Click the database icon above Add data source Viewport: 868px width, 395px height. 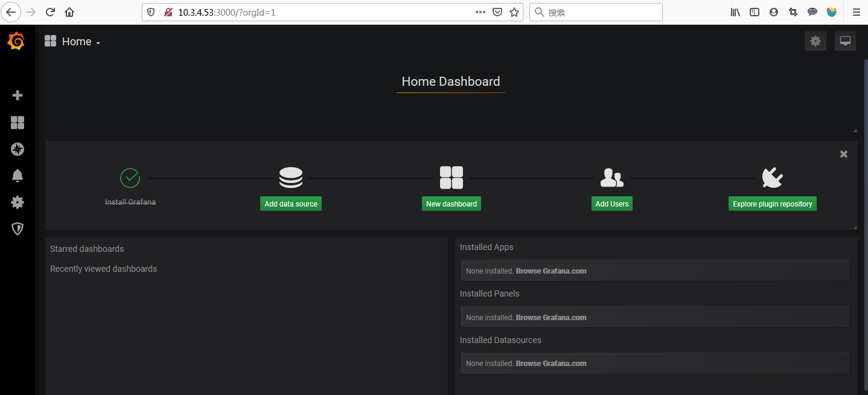(291, 178)
